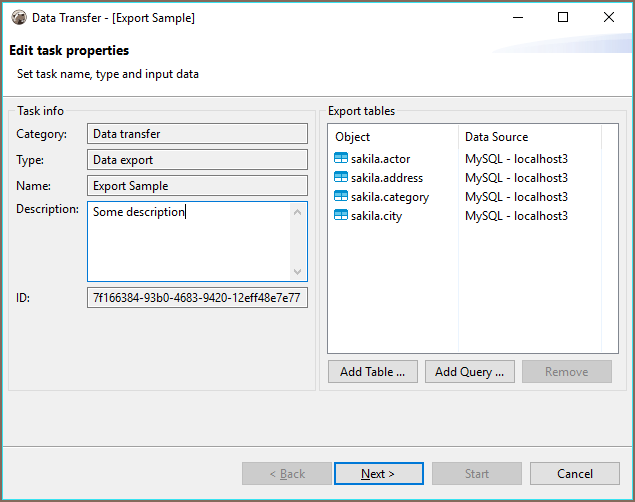
Task: Click the Category field showing Data transfer
Action: [x=197, y=134]
